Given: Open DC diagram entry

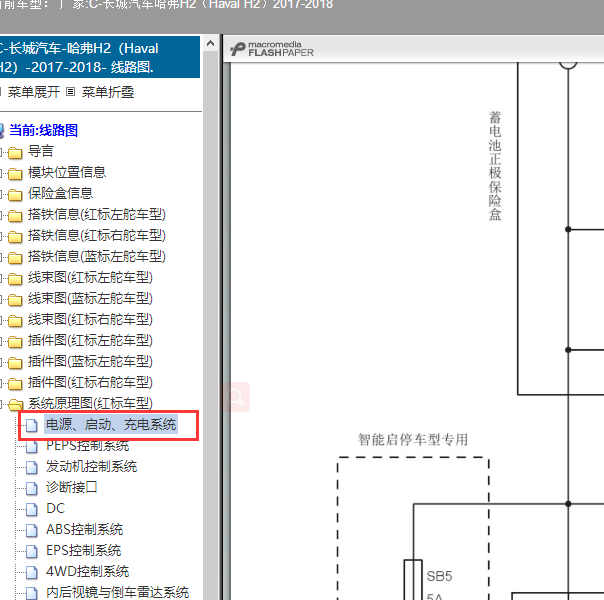Looking at the screenshot, I should pyautogui.click(x=55, y=508).
